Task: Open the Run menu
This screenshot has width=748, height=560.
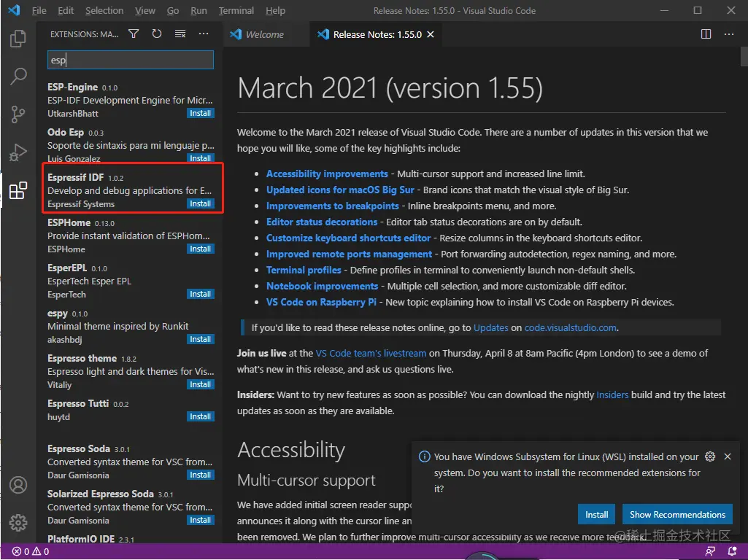Action: 198,10
